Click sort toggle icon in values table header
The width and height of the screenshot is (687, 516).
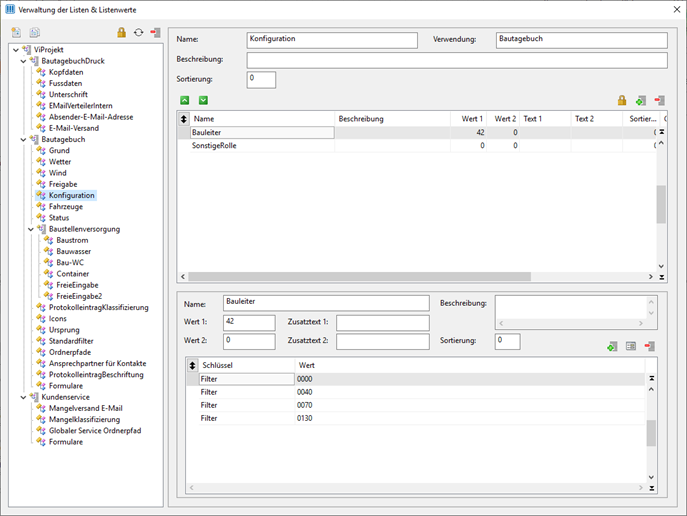[x=184, y=119]
